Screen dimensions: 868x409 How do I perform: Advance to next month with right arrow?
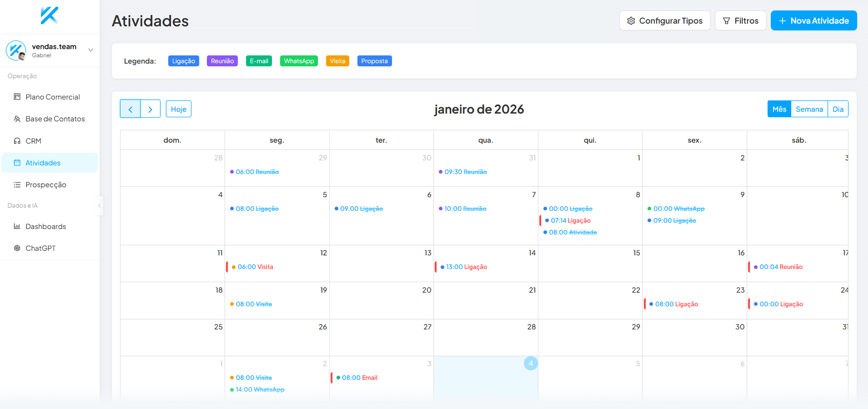coord(150,109)
